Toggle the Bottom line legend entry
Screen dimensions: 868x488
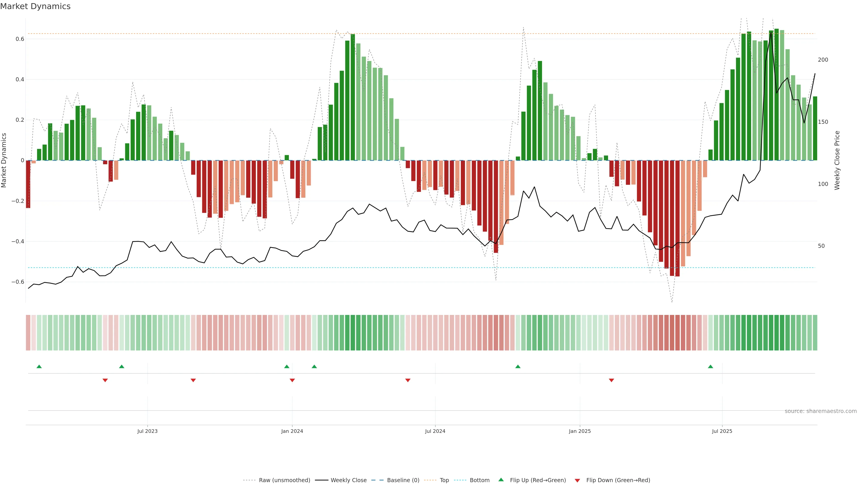pos(479,480)
